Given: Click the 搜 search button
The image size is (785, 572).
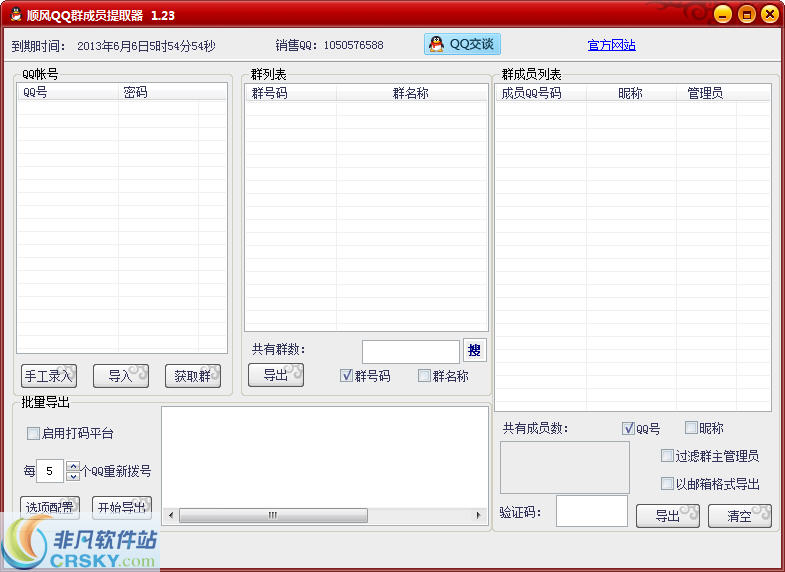Looking at the screenshot, I should [x=475, y=350].
